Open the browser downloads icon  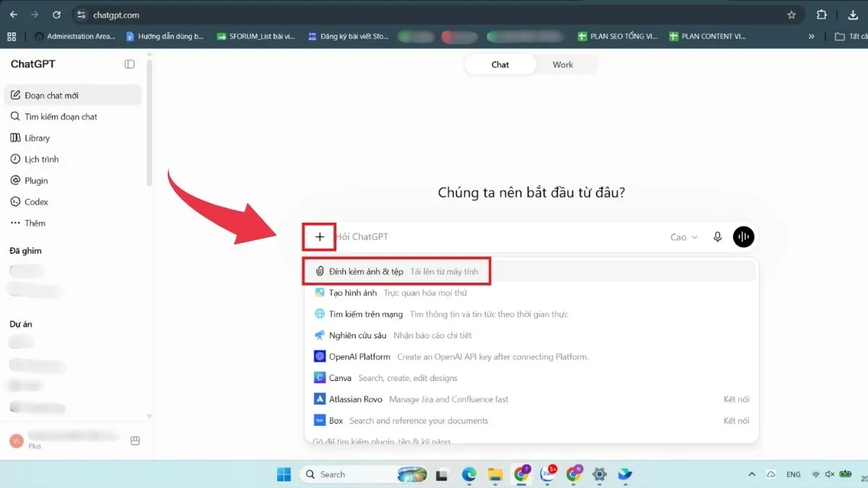(852, 14)
